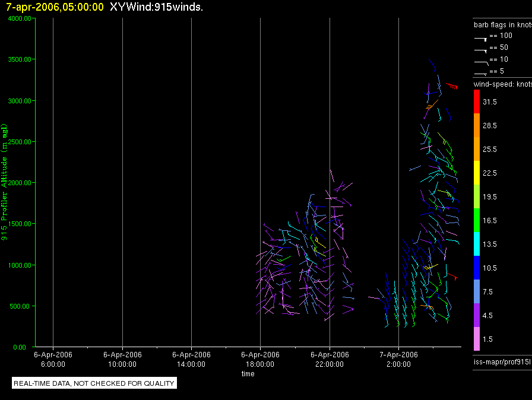Click the iss-mapr/prof915 source label
The height and width of the screenshot is (400, 532).
point(502,361)
